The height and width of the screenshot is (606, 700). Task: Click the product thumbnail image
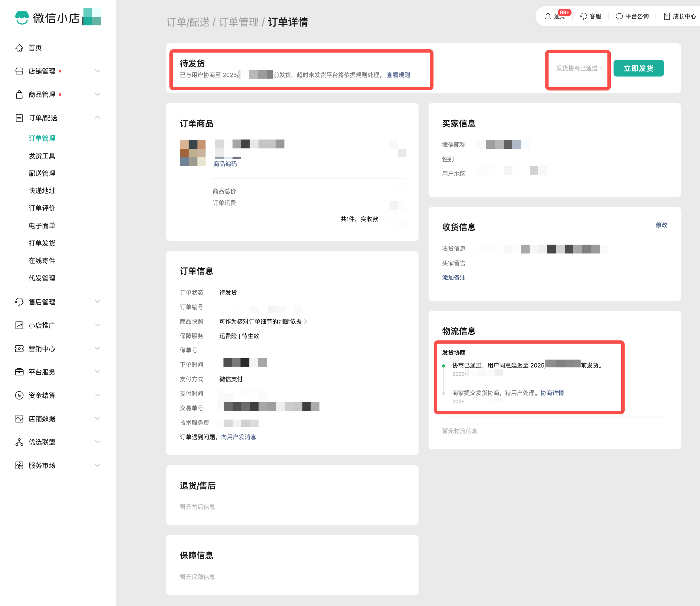click(x=192, y=153)
